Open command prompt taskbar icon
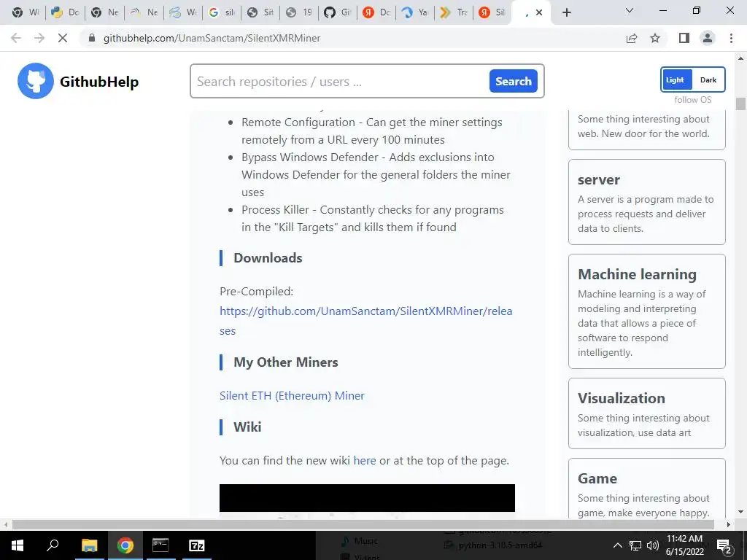The image size is (747, 560). click(x=160, y=545)
